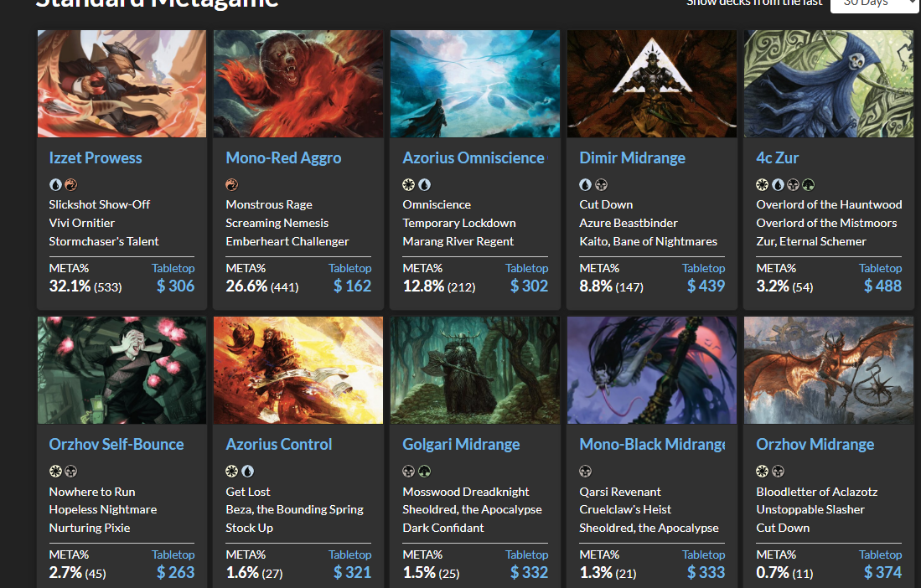Click the Mono-Black Midrange artwork thumbnail
This screenshot has height=588, width=921.
coord(652,370)
